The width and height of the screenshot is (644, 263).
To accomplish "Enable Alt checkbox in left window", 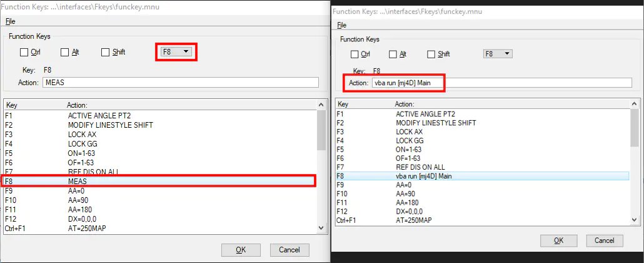I will coord(65,52).
